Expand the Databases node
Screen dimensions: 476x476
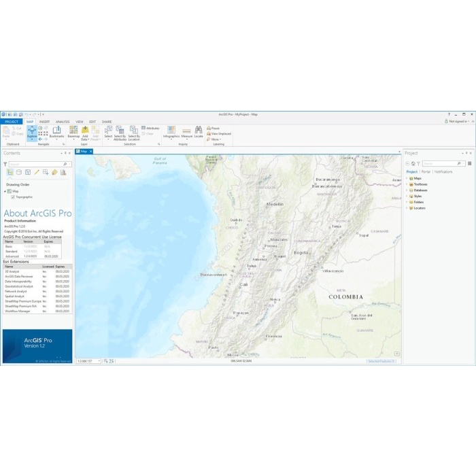point(407,190)
